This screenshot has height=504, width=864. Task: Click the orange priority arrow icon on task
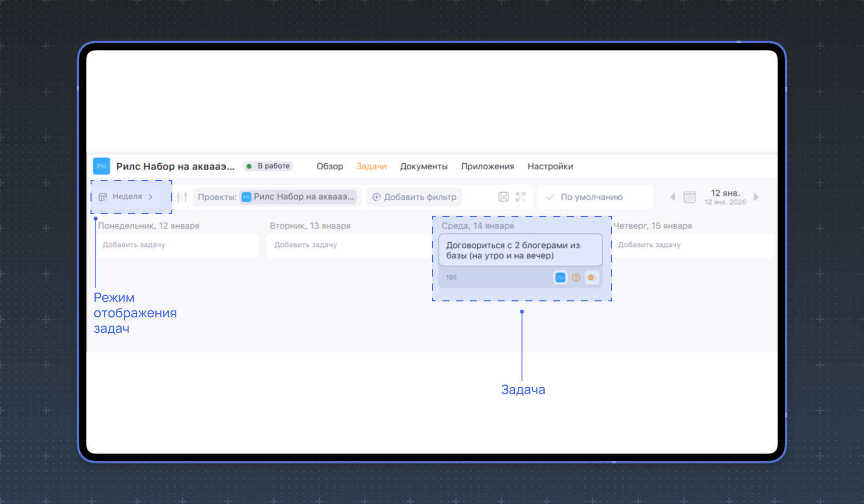(576, 278)
